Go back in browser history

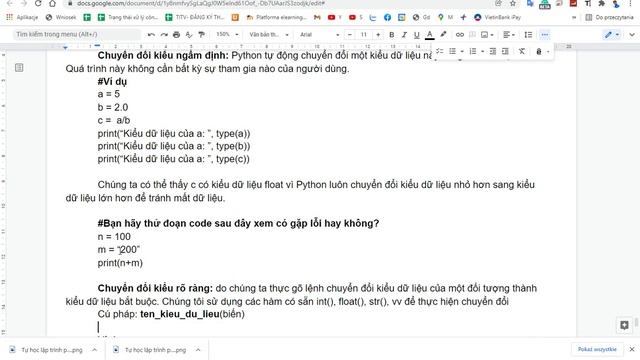tap(9, 3)
